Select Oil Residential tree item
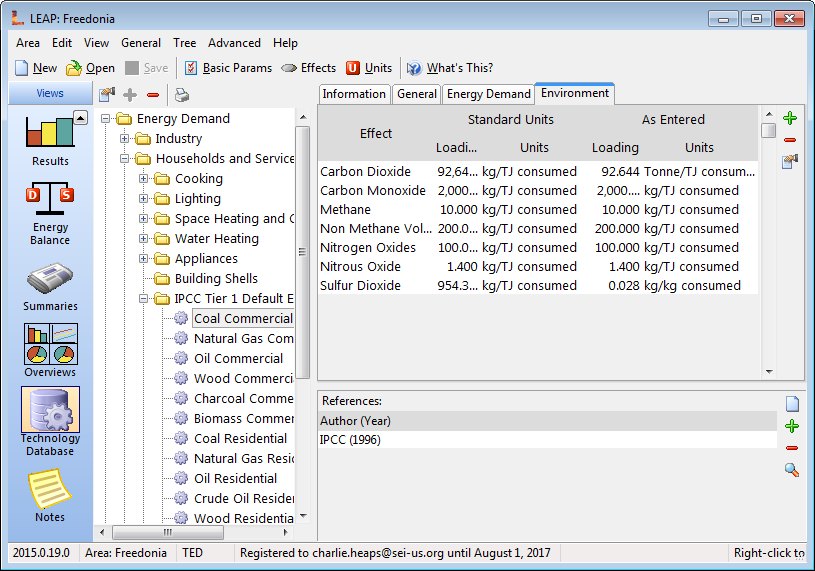The height and width of the screenshot is (571, 815). 235,479
